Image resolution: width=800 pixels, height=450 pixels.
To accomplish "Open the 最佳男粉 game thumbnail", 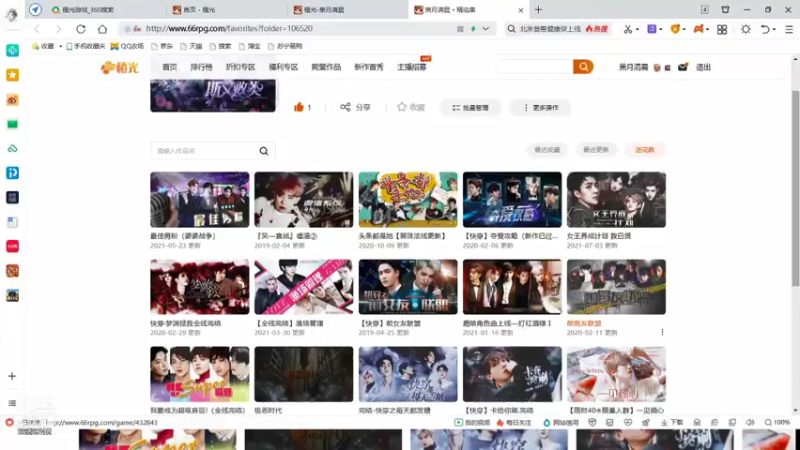I will tap(199, 199).
